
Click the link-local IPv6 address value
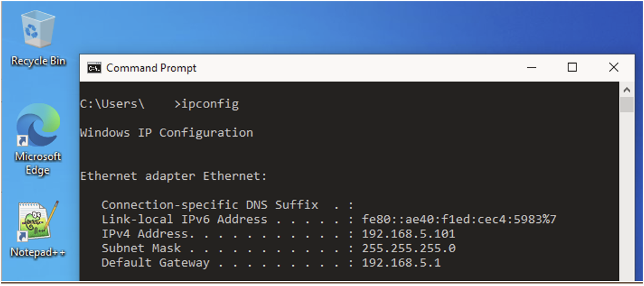pyautogui.click(x=459, y=219)
